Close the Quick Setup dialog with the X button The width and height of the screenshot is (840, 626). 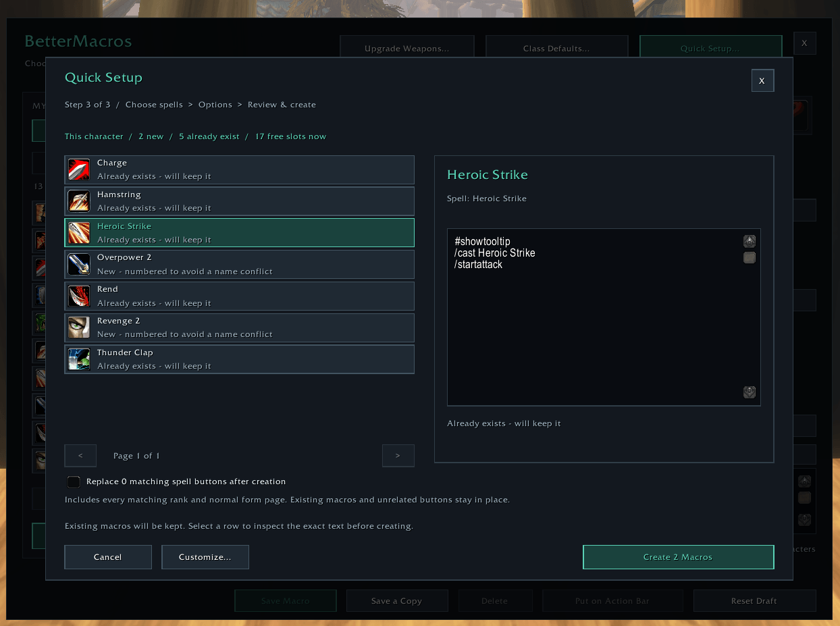pos(762,80)
